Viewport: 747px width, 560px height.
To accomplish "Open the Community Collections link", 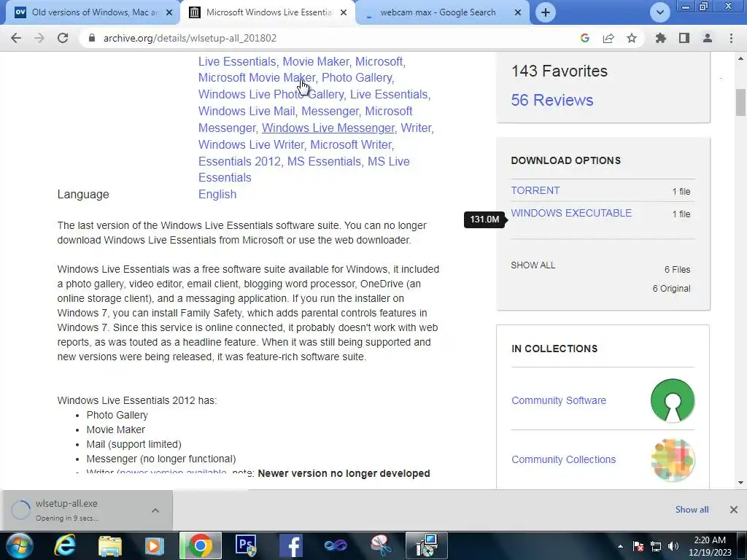I will click(x=563, y=459).
